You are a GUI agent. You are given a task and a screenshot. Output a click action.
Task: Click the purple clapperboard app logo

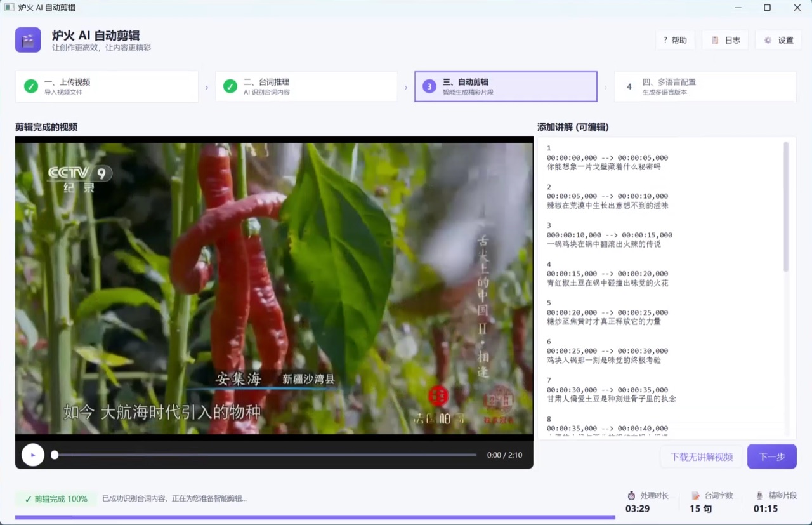[28, 40]
